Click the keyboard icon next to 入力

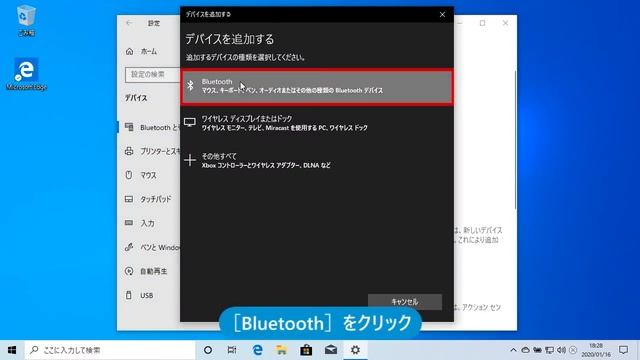coord(129,223)
